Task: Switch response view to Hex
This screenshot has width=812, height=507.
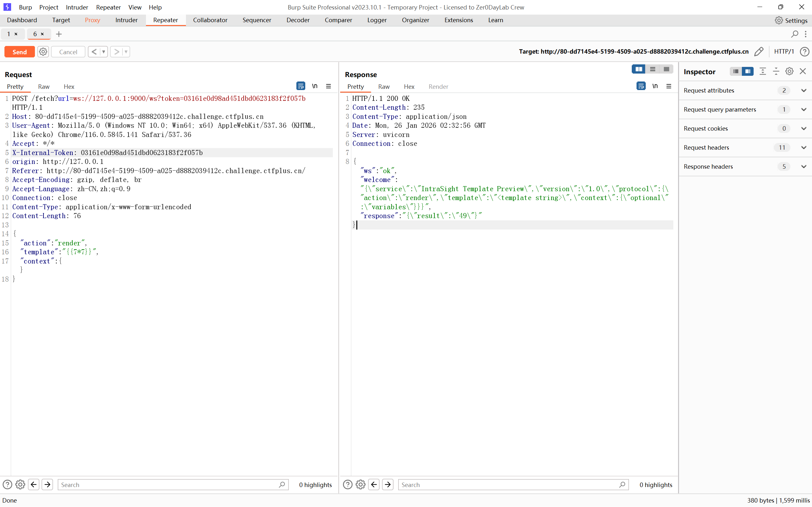Action: (409, 87)
